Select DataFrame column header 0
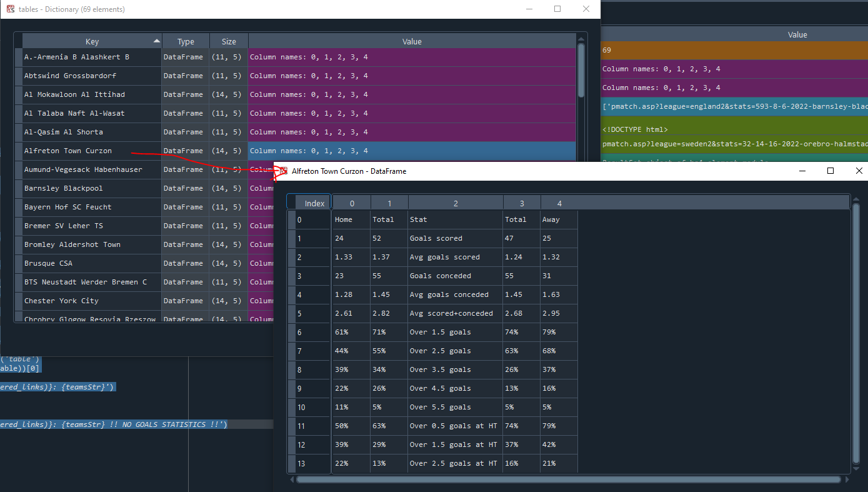868x492 pixels. tap(352, 203)
